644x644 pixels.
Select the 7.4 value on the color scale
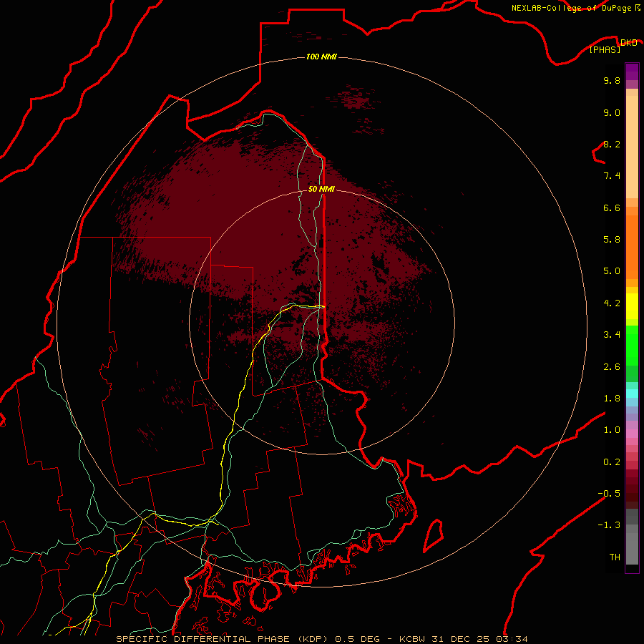pos(612,176)
